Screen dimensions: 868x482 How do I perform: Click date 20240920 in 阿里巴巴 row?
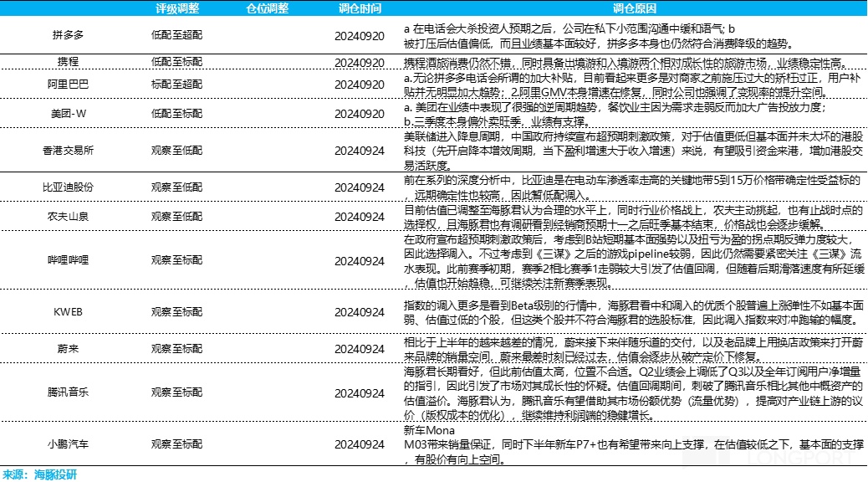(x=360, y=85)
